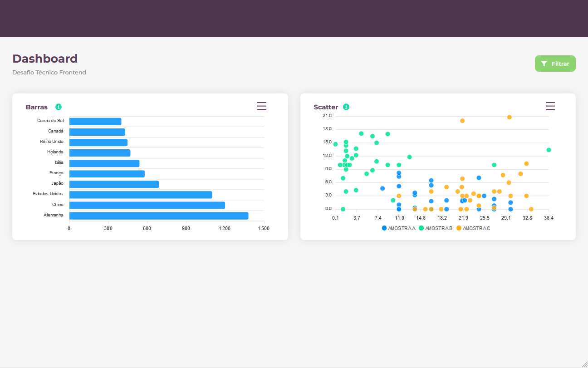This screenshot has width=588, height=368.
Task: Click the Filtrar button
Action: click(x=555, y=64)
